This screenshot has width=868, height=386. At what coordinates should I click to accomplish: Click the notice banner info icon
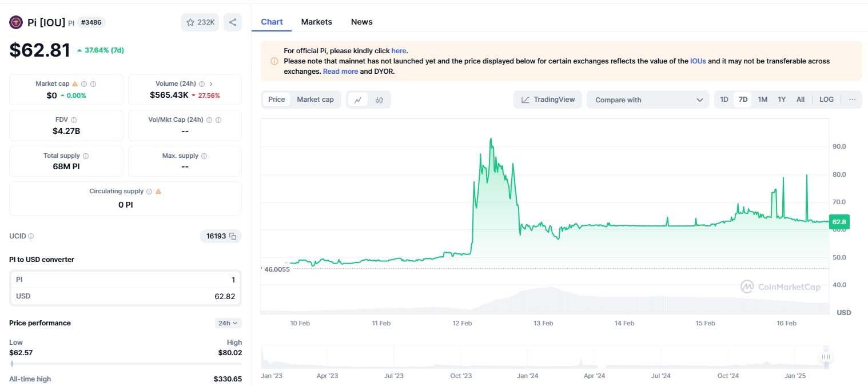click(274, 61)
